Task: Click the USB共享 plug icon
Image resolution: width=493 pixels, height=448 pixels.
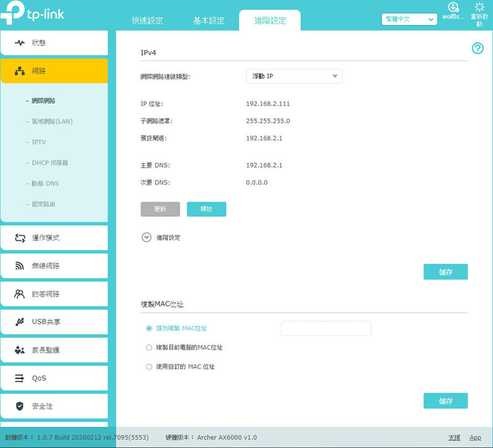Action: click(20, 322)
